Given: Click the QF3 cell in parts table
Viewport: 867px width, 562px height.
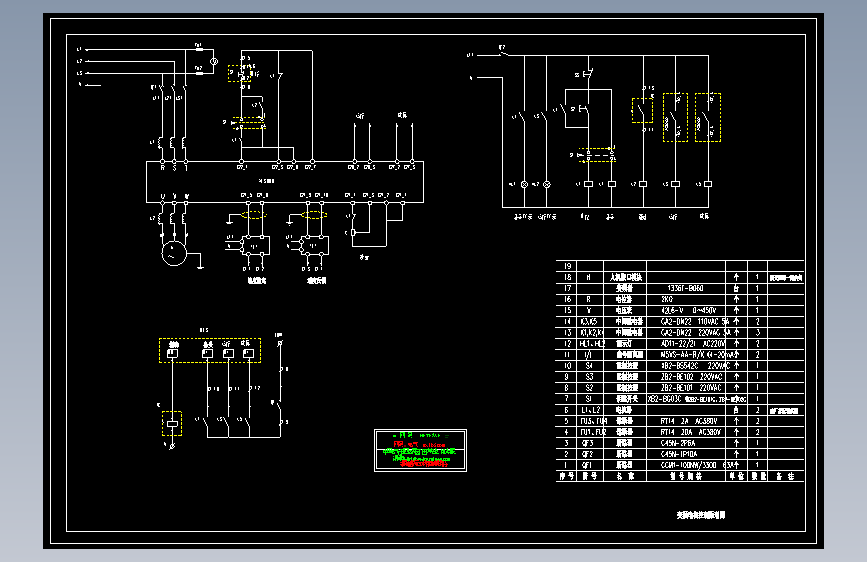Looking at the screenshot, I should 589,443.
